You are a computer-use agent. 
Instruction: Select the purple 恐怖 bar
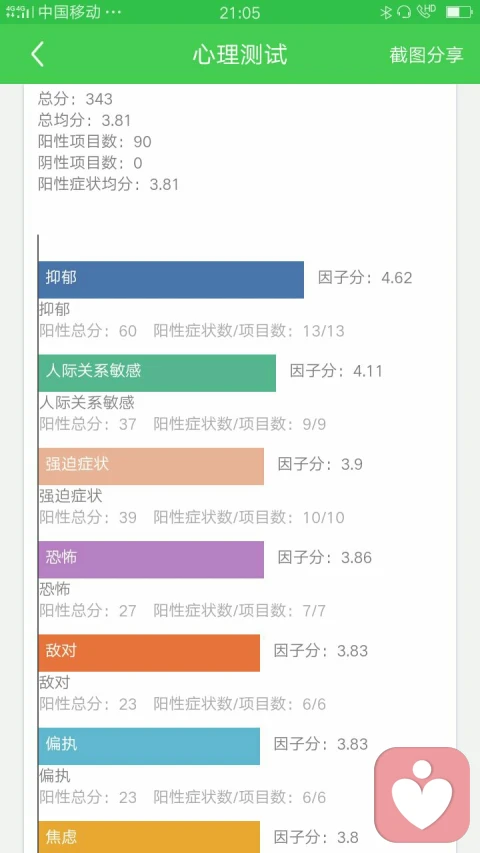click(x=151, y=559)
